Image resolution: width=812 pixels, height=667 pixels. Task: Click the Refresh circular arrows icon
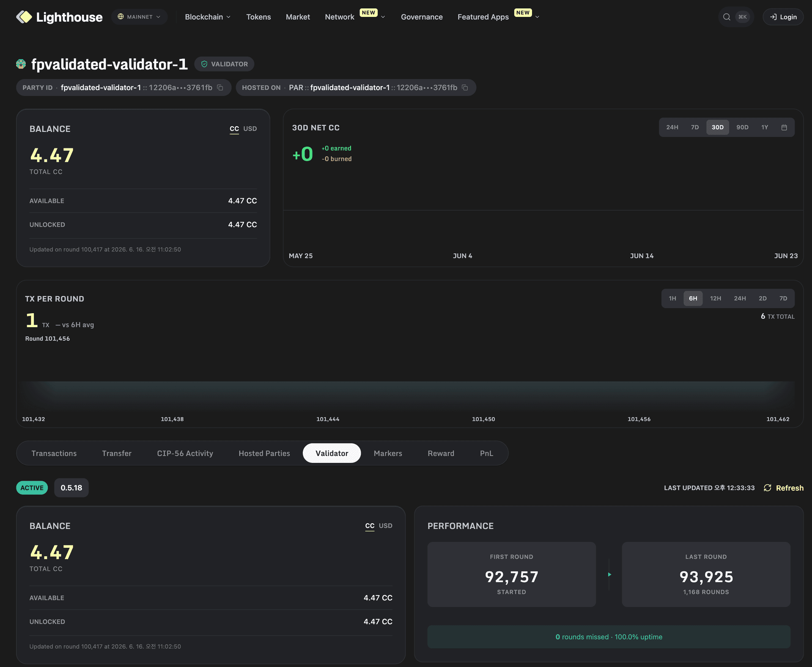click(768, 488)
